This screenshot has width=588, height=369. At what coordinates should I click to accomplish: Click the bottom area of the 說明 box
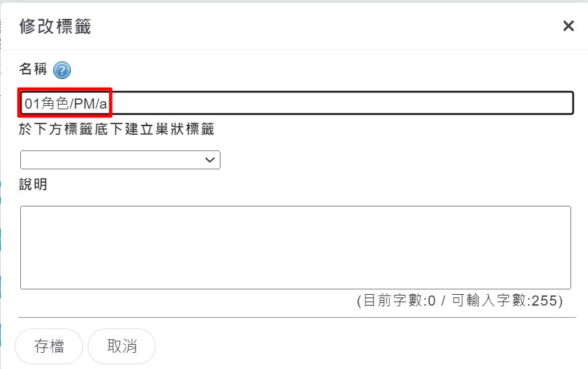[x=295, y=277]
